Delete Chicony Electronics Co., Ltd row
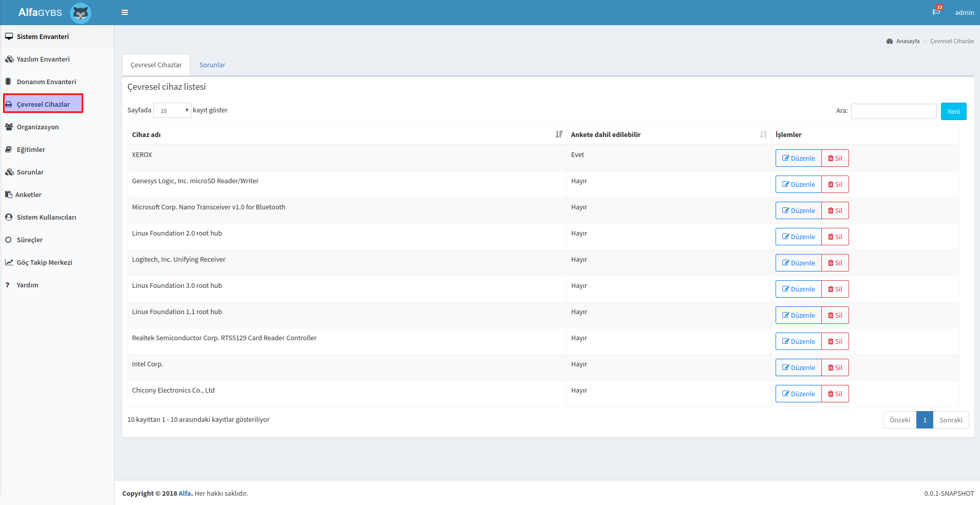Image resolution: width=980 pixels, height=505 pixels. pyautogui.click(x=835, y=394)
